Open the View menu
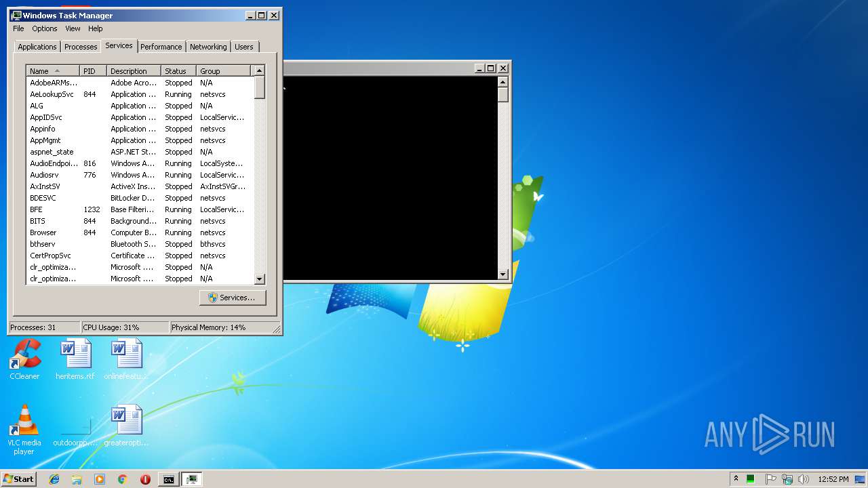Screen dimensions: 868x488 73,28
